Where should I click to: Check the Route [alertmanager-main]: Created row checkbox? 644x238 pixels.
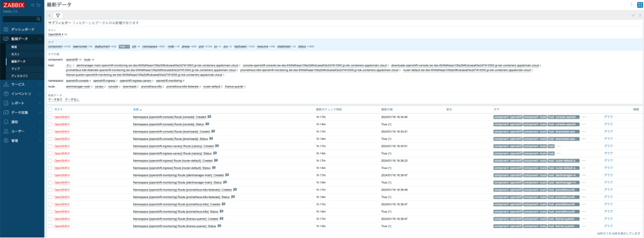50,175
